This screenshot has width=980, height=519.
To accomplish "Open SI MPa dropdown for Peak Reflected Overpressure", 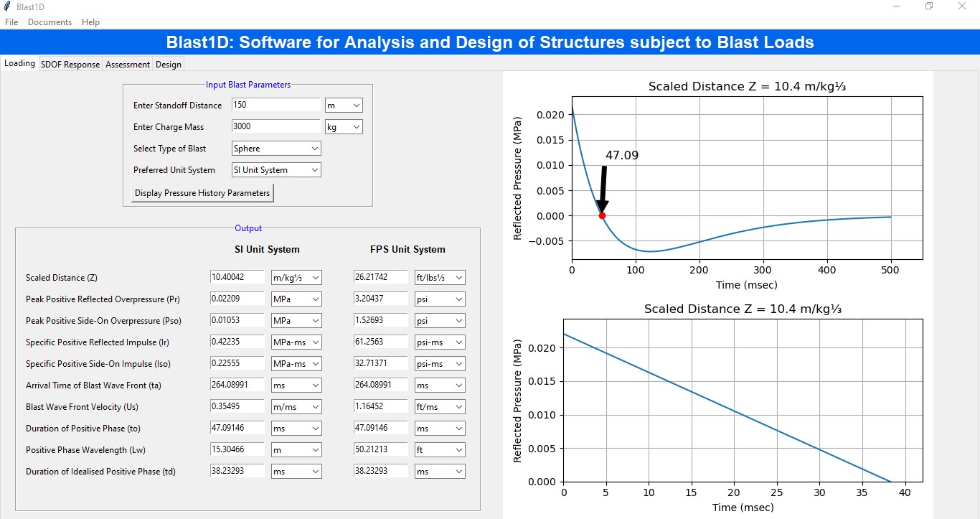I will 296,299.
